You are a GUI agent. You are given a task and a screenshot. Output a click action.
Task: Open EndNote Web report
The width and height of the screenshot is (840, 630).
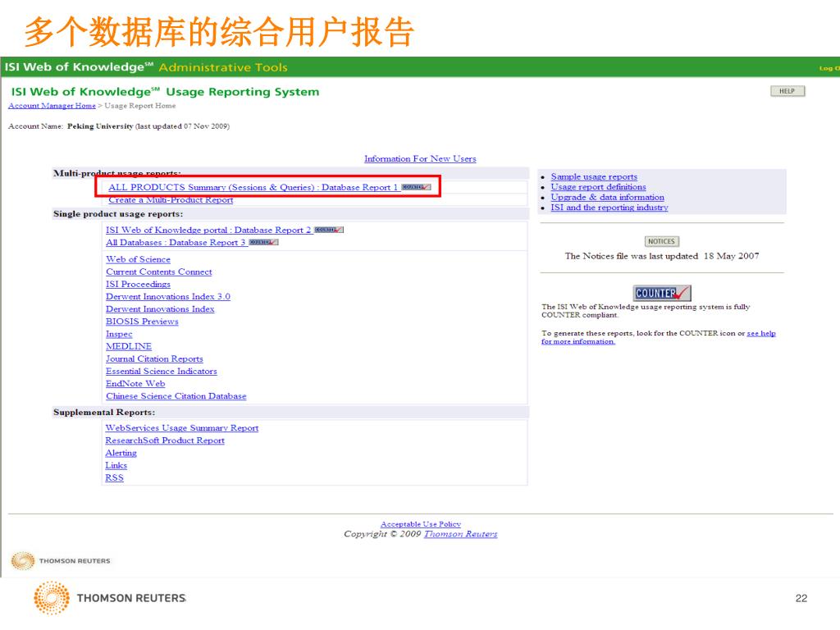(x=135, y=384)
